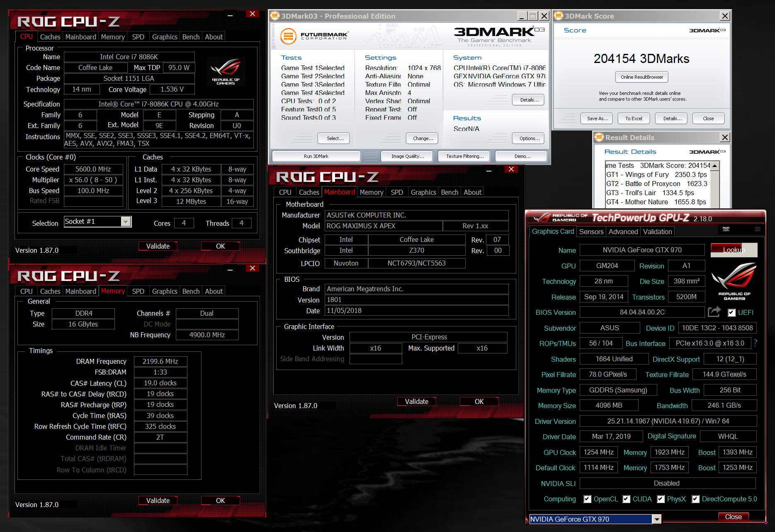This screenshot has width=775, height=532.
Task: Minimize the CPU-Z Mainboard window
Action: point(489,170)
